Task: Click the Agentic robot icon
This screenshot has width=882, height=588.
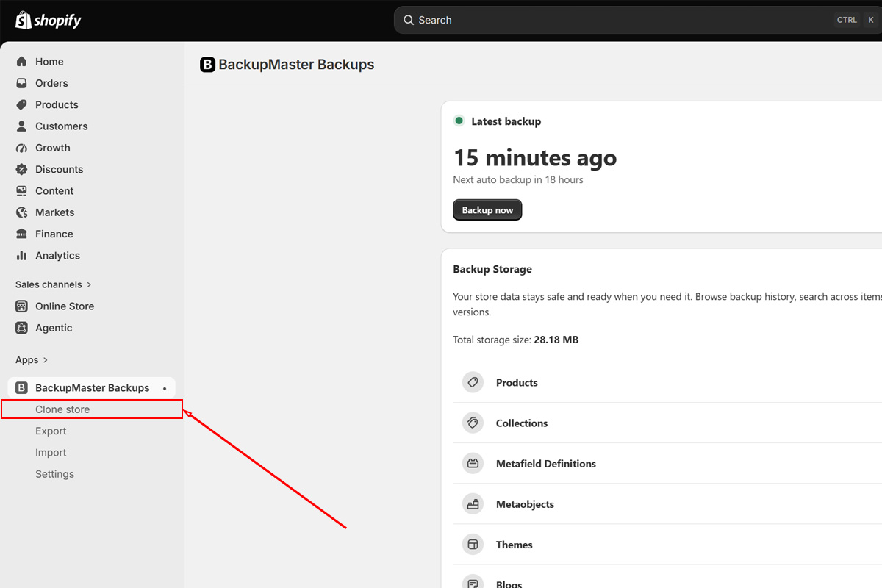Action: [21, 328]
